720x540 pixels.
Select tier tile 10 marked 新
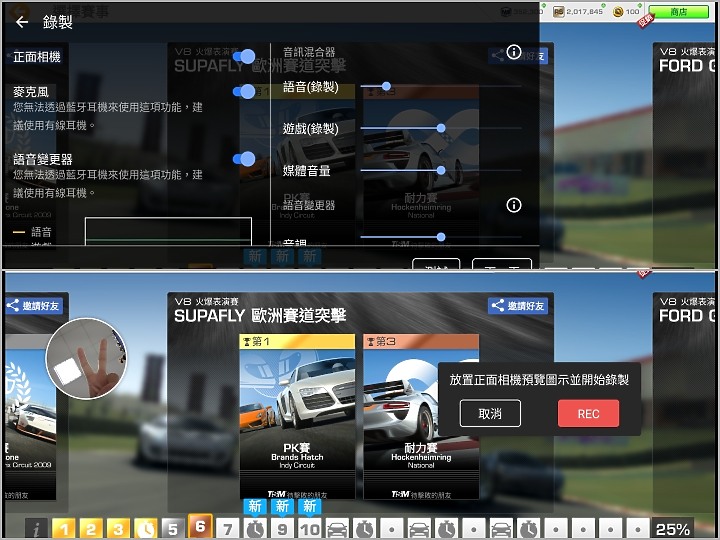pyautogui.click(x=310, y=529)
